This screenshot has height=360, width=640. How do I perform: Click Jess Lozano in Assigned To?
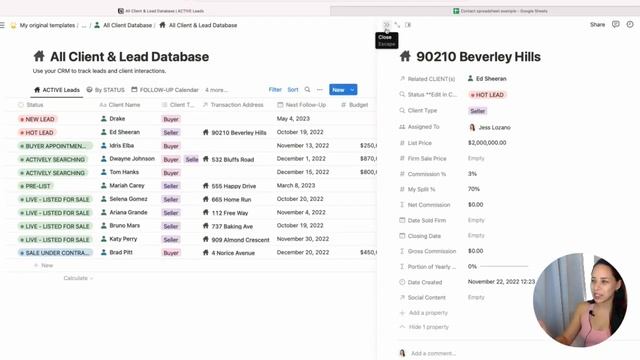click(x=490, y=127)
